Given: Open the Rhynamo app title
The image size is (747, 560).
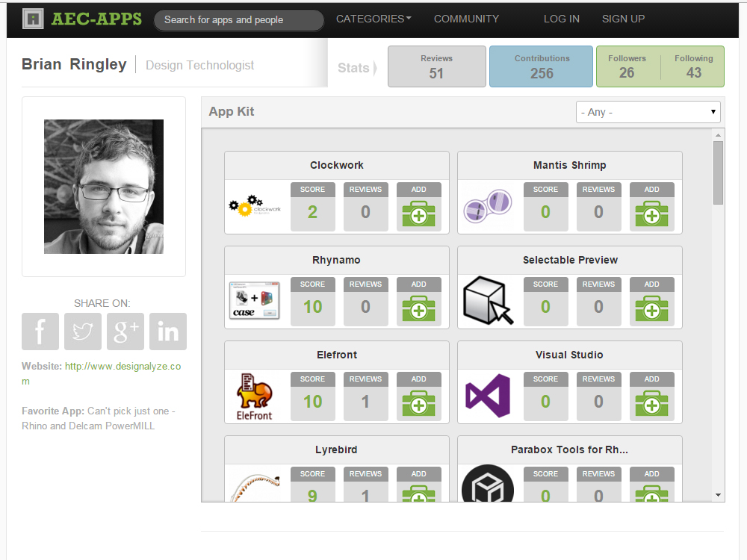Looking at the screenshot, I should 336,260.
